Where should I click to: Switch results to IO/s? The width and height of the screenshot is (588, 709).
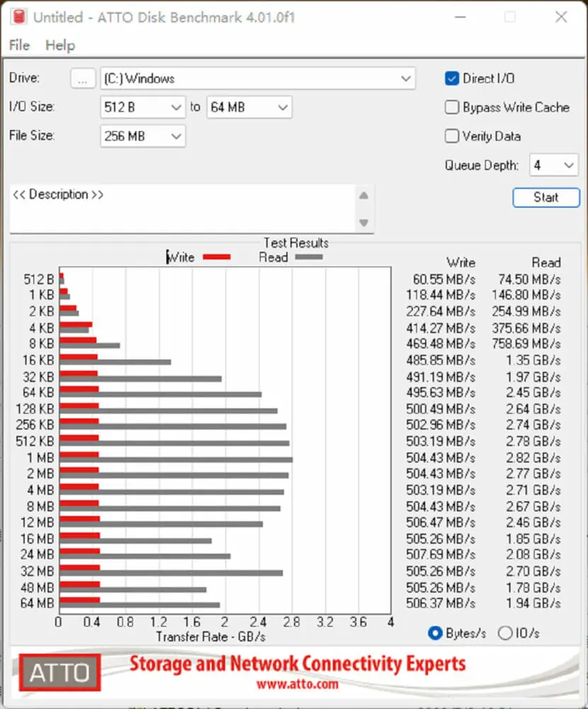click(505, 633)
